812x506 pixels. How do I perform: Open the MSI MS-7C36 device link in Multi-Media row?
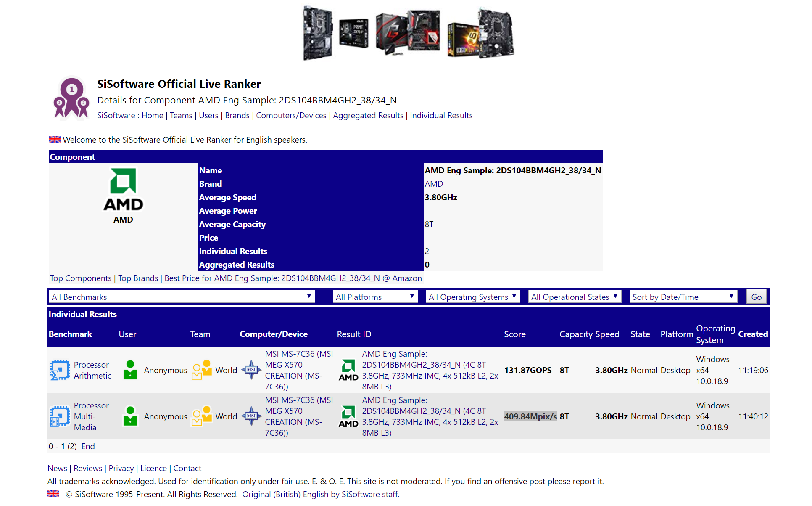tap(299, 416)
